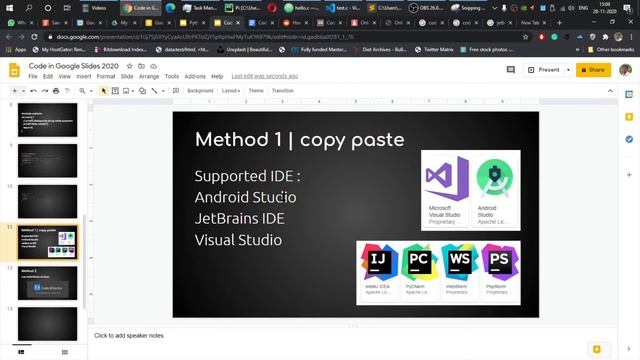
Task: Collapse the menus with the chevron
Action: point(610,91)
